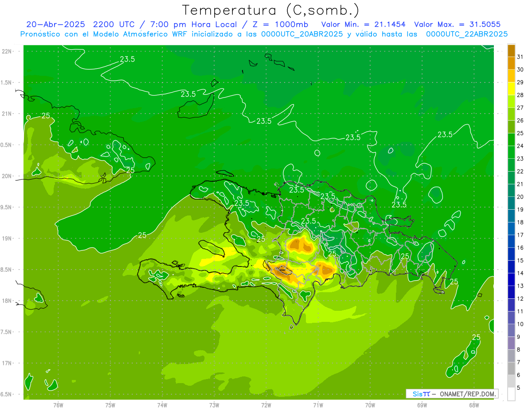
Task: Click the "19N" latitude label
Action: 7,239
